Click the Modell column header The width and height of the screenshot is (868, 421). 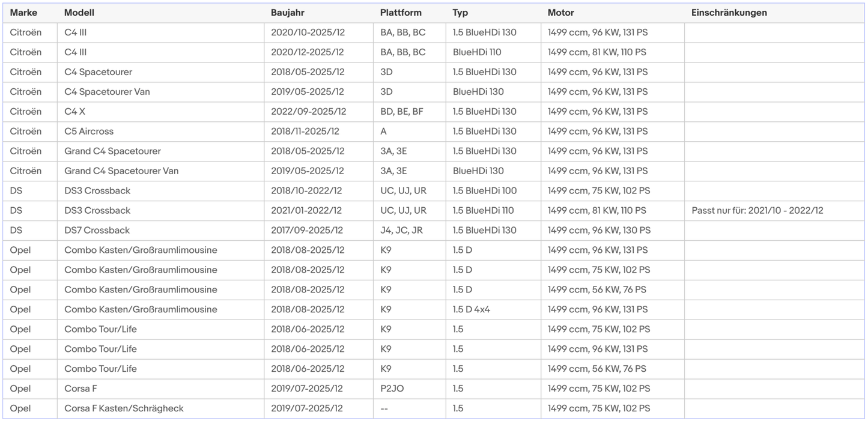coord(79,13)
